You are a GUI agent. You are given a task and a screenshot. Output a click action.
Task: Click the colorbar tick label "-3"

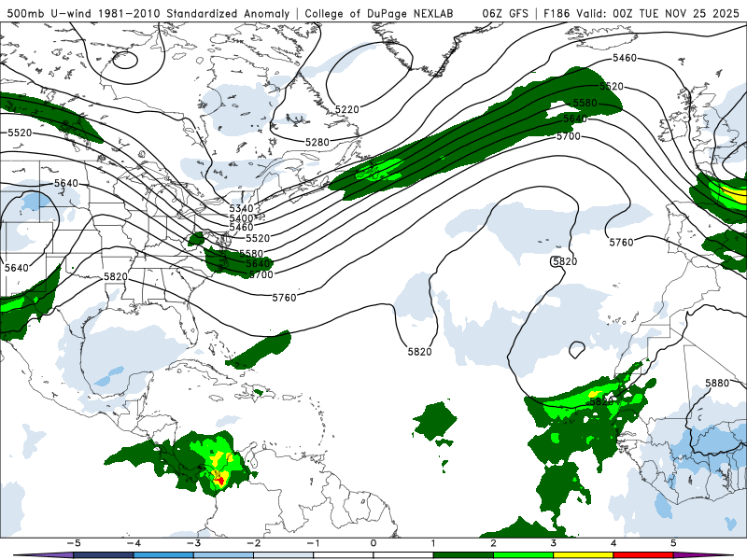(193, 543)
